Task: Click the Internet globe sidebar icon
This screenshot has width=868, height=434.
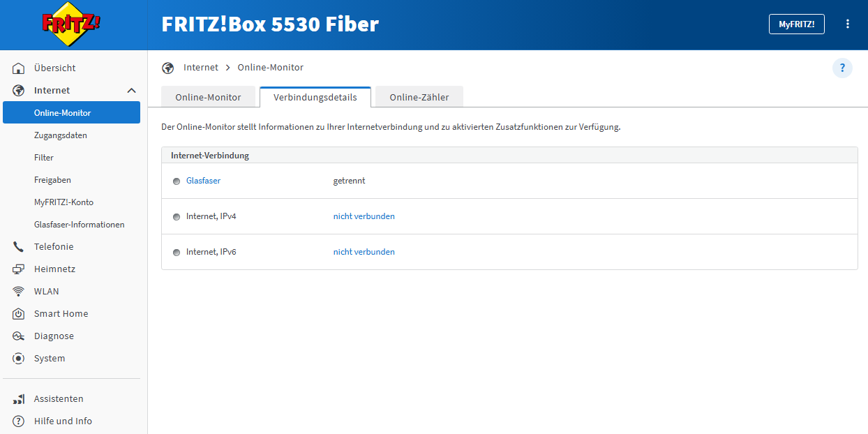Action: click(19, 91)
